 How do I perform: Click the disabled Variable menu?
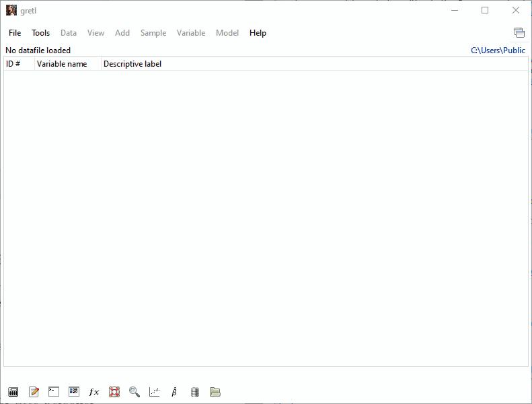pos(191,33)
